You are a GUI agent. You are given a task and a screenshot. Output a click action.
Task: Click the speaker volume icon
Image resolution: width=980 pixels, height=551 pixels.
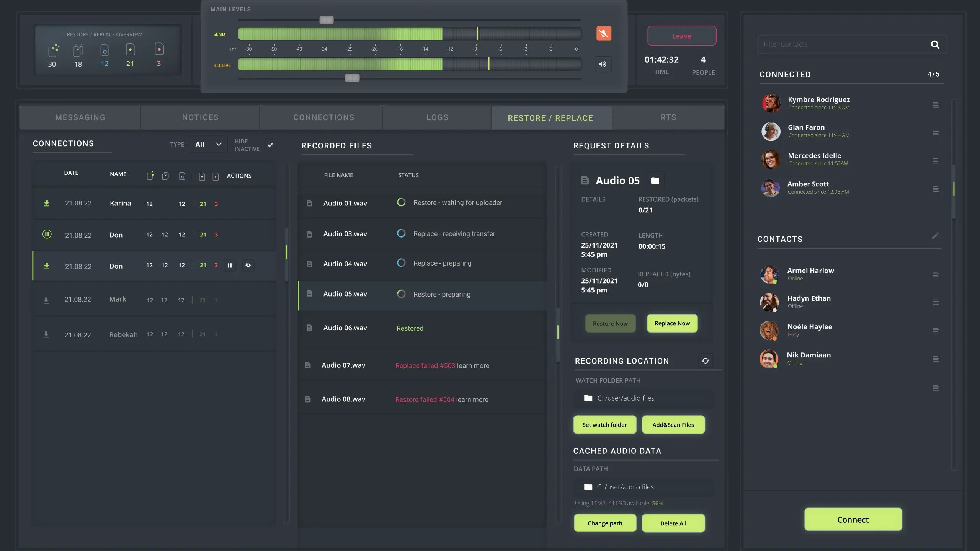[x=603, y=64]
